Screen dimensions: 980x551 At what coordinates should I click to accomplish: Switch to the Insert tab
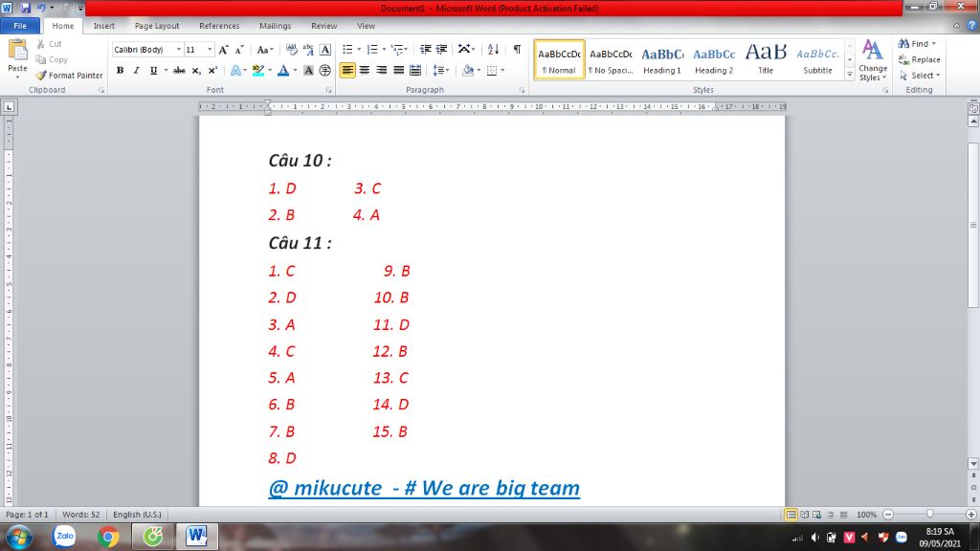pyautogui.click(x=103, y=26)
